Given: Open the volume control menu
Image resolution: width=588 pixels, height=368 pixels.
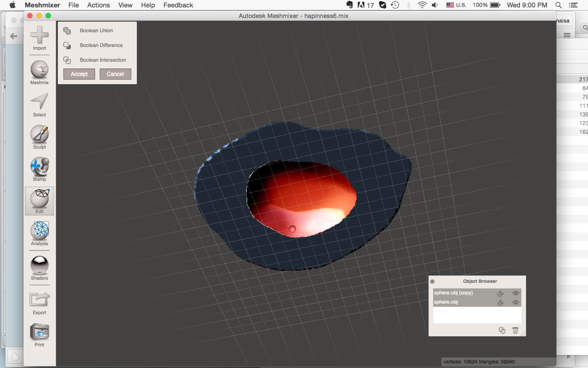Looking at the screenshot, I should (435, 5).
